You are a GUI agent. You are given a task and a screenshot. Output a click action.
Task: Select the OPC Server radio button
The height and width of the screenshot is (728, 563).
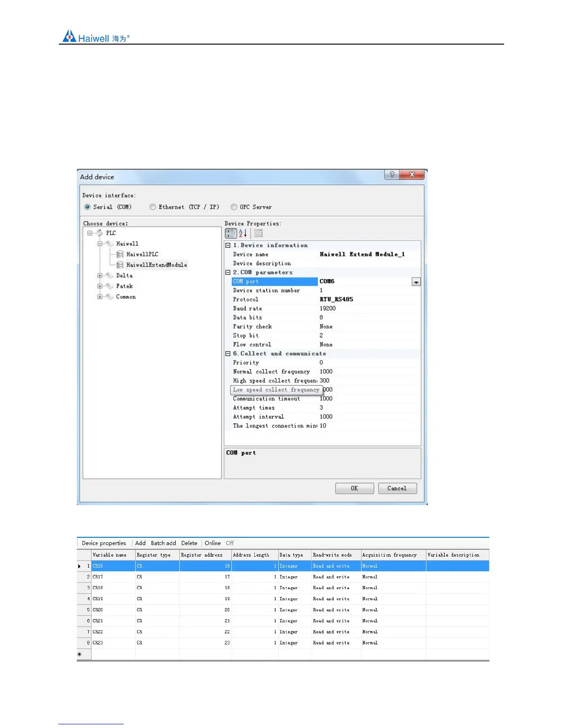tap(234, 207)
